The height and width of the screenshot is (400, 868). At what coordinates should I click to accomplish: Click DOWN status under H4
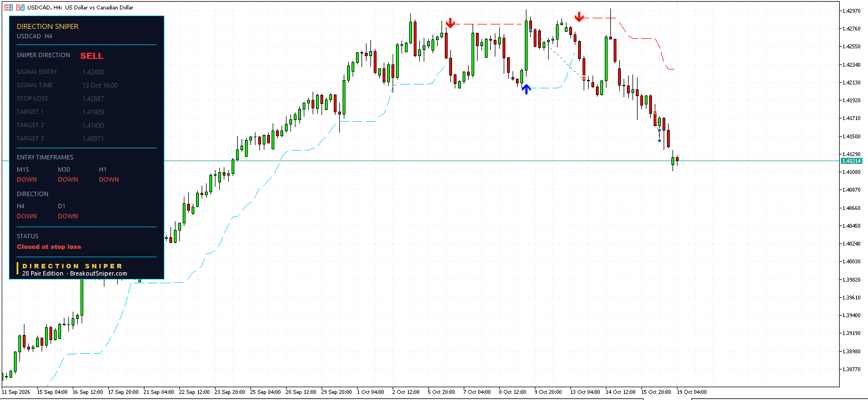(27, 216)
